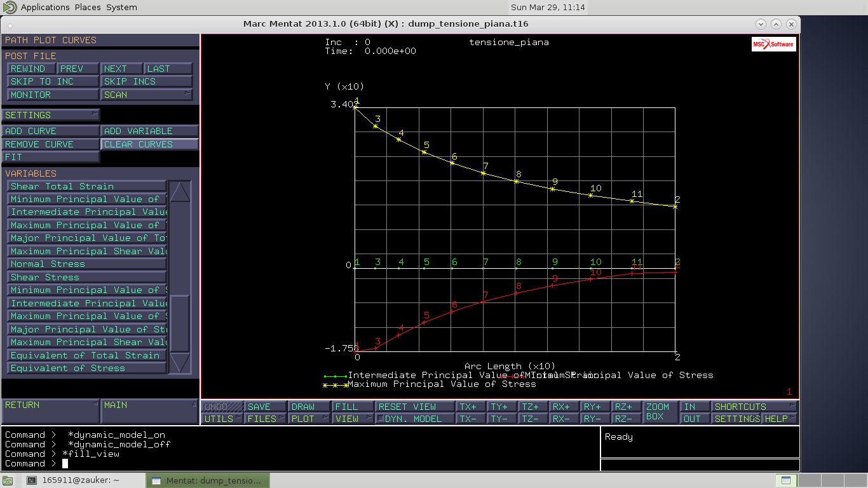Click TZ- translate button
The height and width of the screenshot is (488, 868).
click(534, 419)
